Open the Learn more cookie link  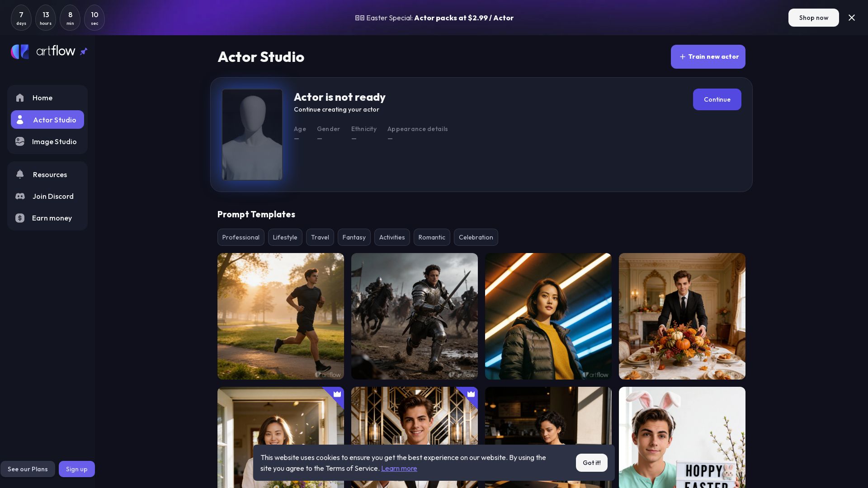399,469
